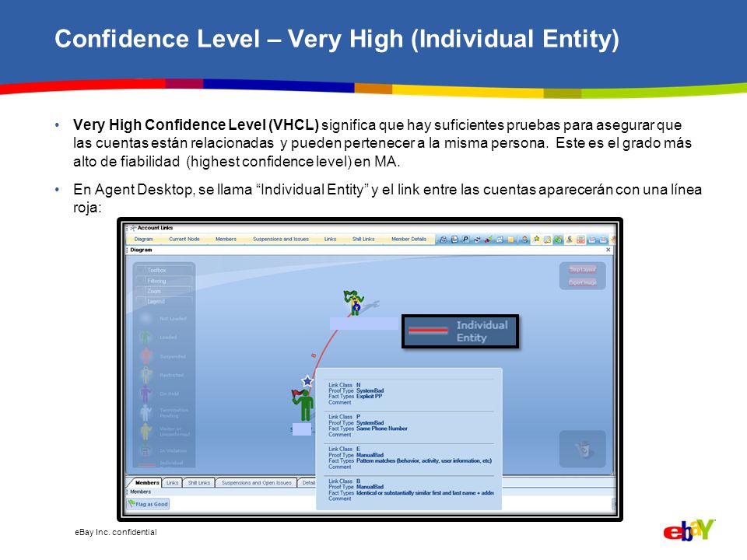Viewport: 747px width, 560px height.
Task: Expand the Zoom section in the side panel
Action: coord(164,291)
